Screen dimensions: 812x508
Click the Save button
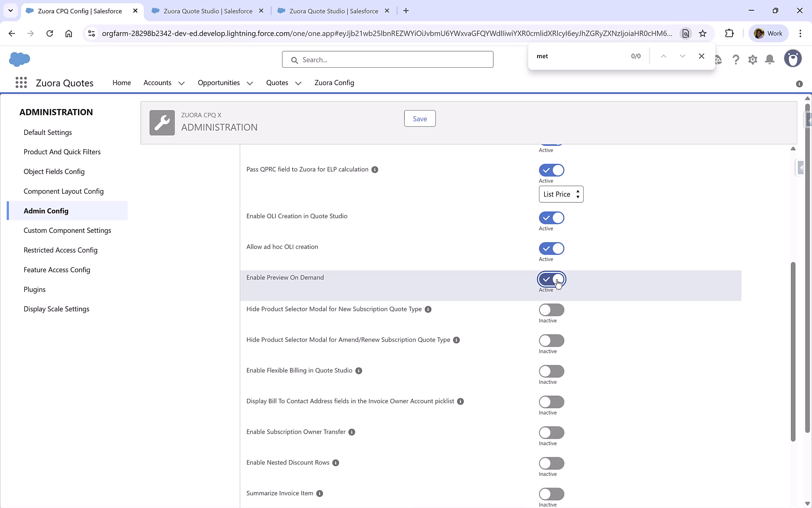coord(420,119)
